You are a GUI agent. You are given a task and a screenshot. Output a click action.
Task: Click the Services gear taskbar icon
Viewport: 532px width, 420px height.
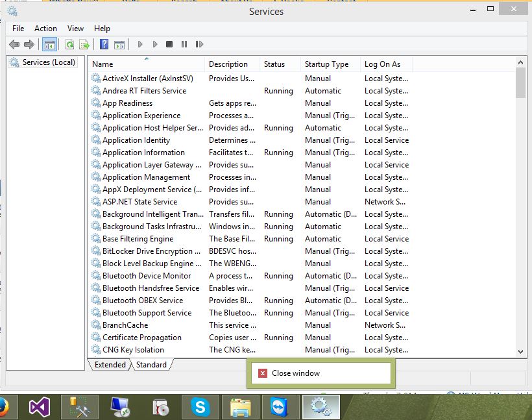[320, 407]
